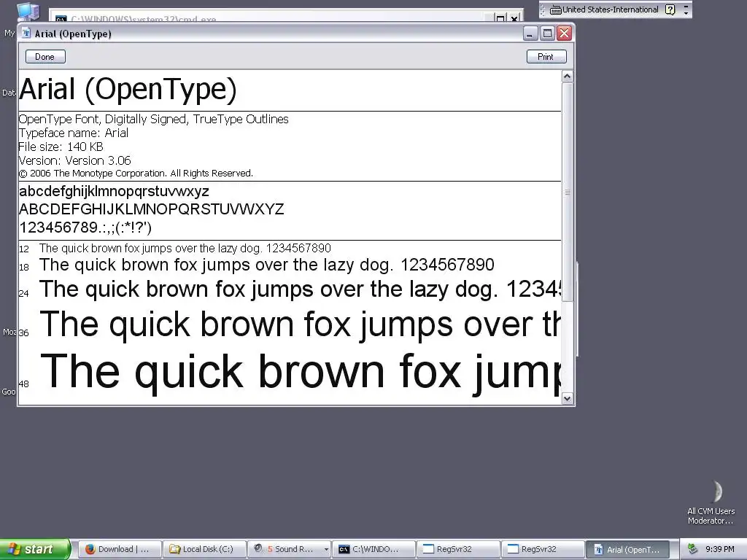The height and width of the screenshot is (560, 747).
Task: Click the 18 point sample sentence
Action: [267, 265]
